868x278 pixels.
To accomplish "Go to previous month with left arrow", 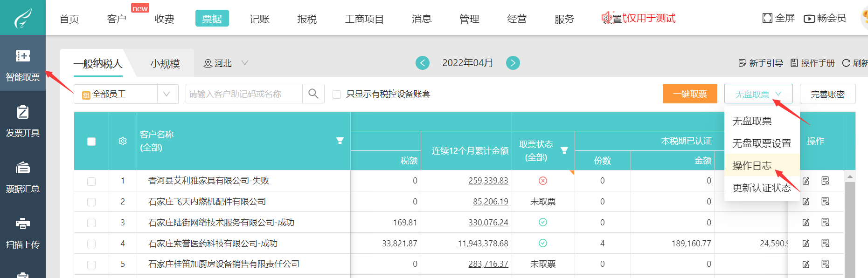I will [423, 63].
